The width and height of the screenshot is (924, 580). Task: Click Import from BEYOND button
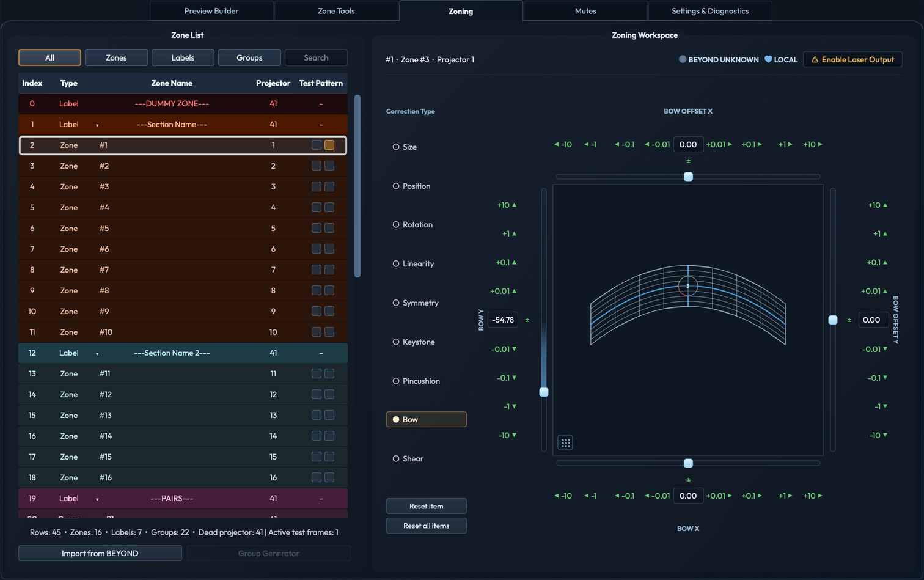click(x=100, y=553)
